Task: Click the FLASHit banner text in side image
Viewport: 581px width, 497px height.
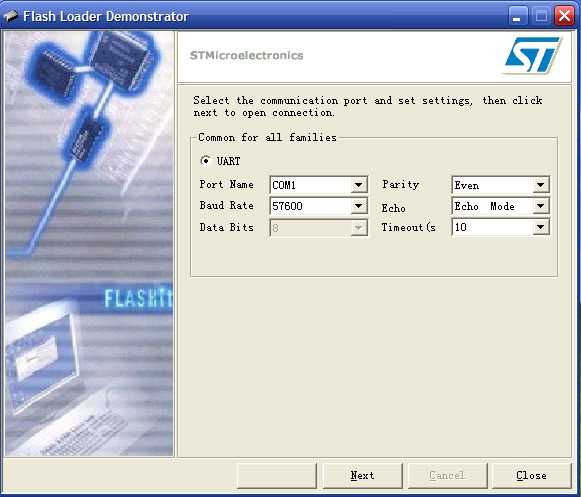Action: click(138, 299)
